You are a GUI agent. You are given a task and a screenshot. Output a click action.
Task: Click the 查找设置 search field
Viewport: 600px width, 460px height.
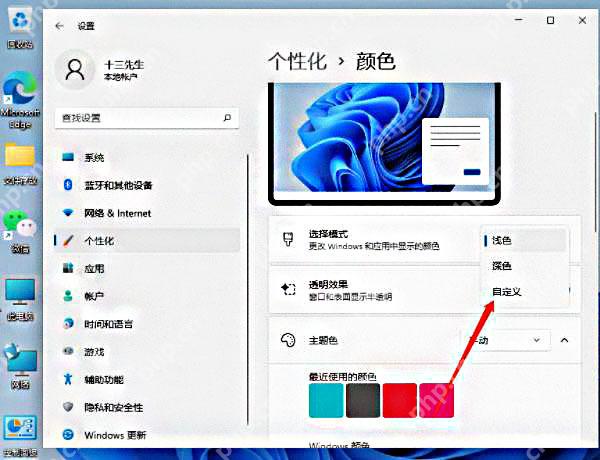(147, 118)
